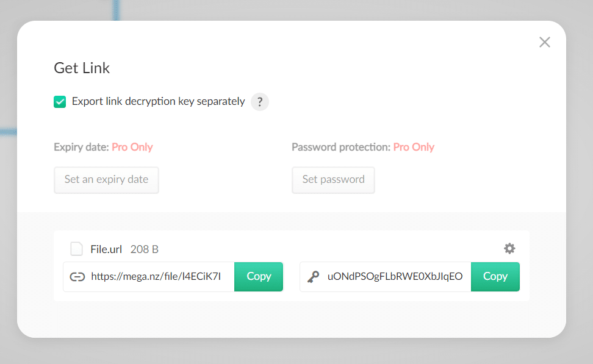The height and width of the screenshot is (364, 593).
Task: Click the File.url file icon
Action: click(77, 249)
